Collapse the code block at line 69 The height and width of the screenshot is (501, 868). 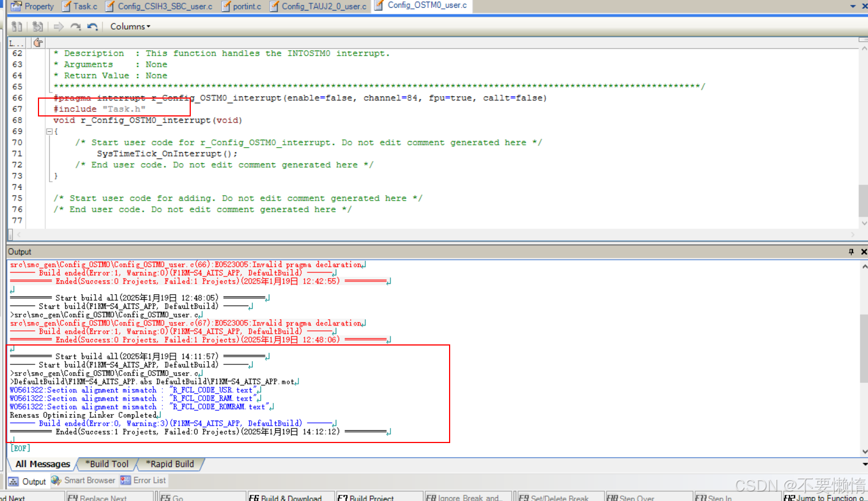tap(49, 131)
